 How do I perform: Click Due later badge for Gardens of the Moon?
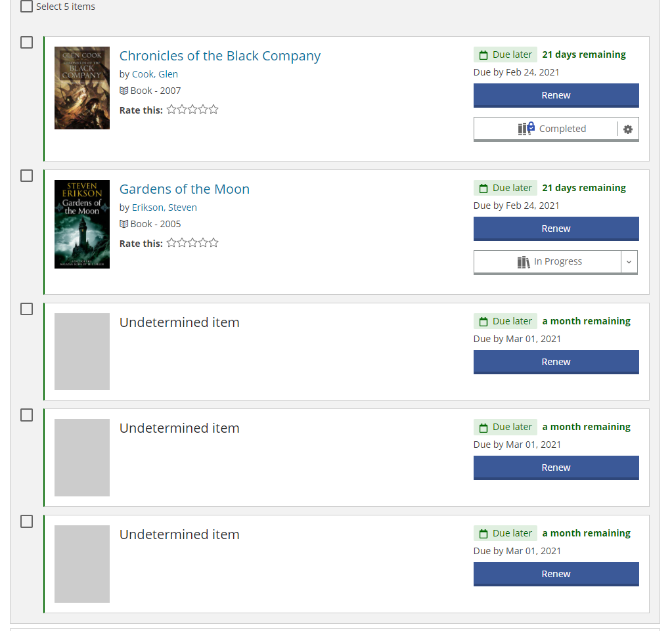[505, 188]
